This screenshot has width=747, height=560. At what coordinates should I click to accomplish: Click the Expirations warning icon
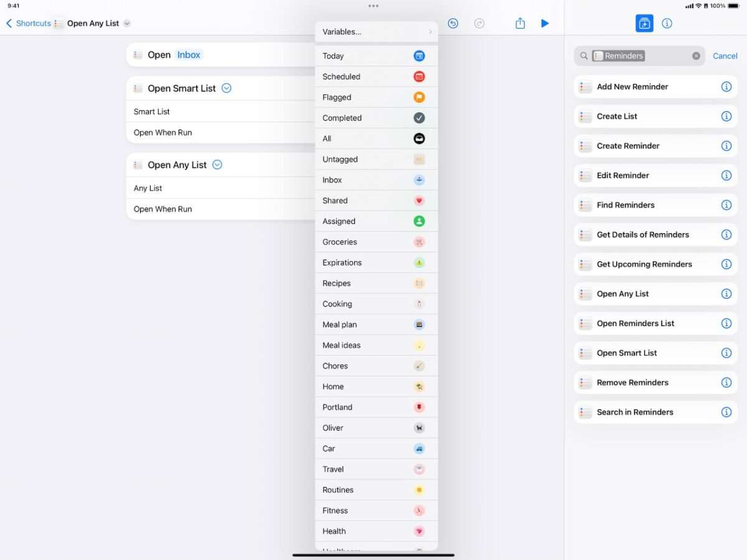coord(420,263)
